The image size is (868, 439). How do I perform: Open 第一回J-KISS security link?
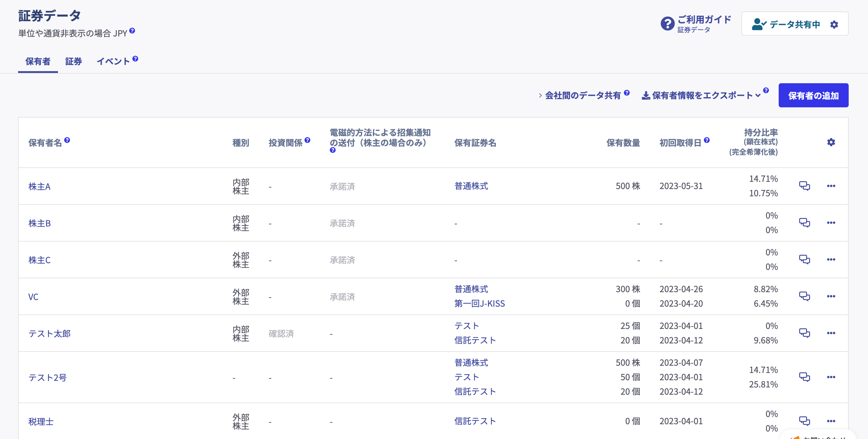(x=479, y=304)
